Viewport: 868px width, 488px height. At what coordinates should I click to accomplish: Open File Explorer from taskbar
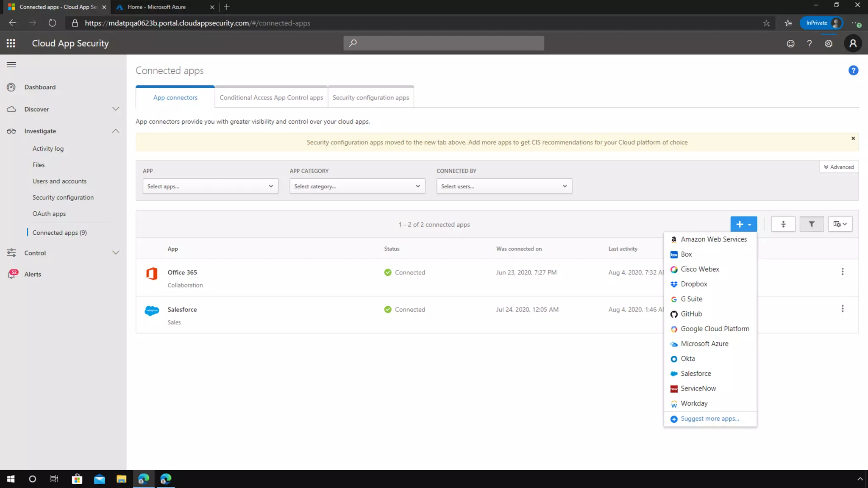pyautogui.click(x=121, y=479)
